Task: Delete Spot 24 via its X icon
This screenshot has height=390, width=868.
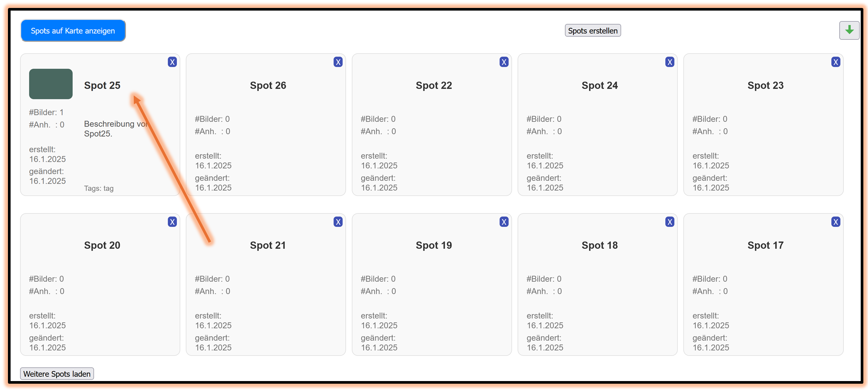Action: 669,62
